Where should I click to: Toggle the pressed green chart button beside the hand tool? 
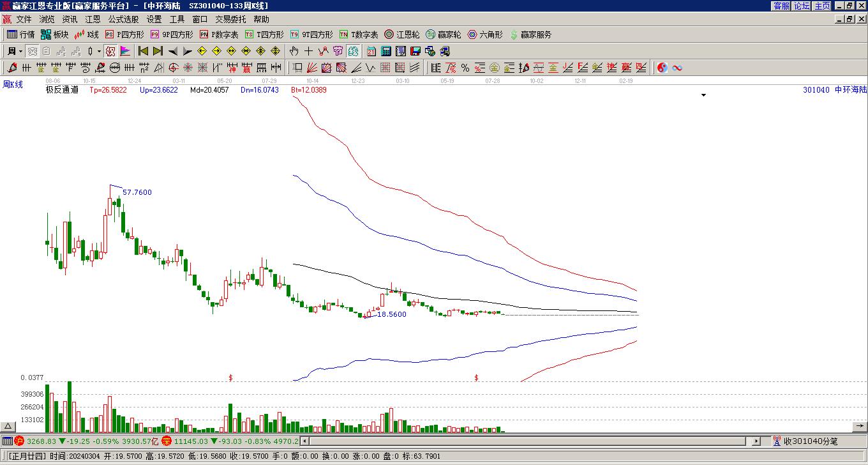353,51
